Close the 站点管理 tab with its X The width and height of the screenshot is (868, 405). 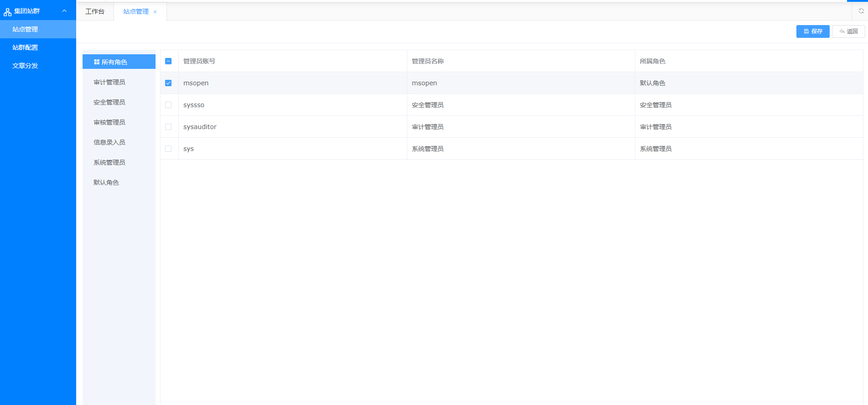[155, 12]
